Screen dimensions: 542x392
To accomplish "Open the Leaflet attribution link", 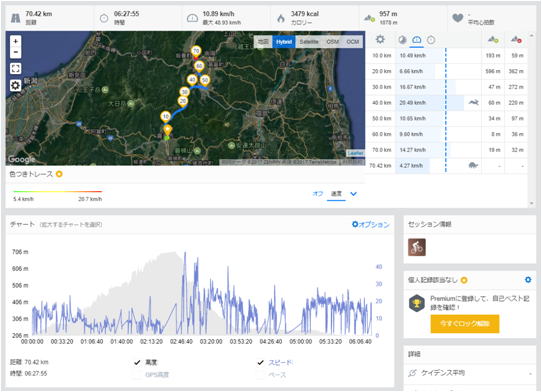I will click(355, 153).
